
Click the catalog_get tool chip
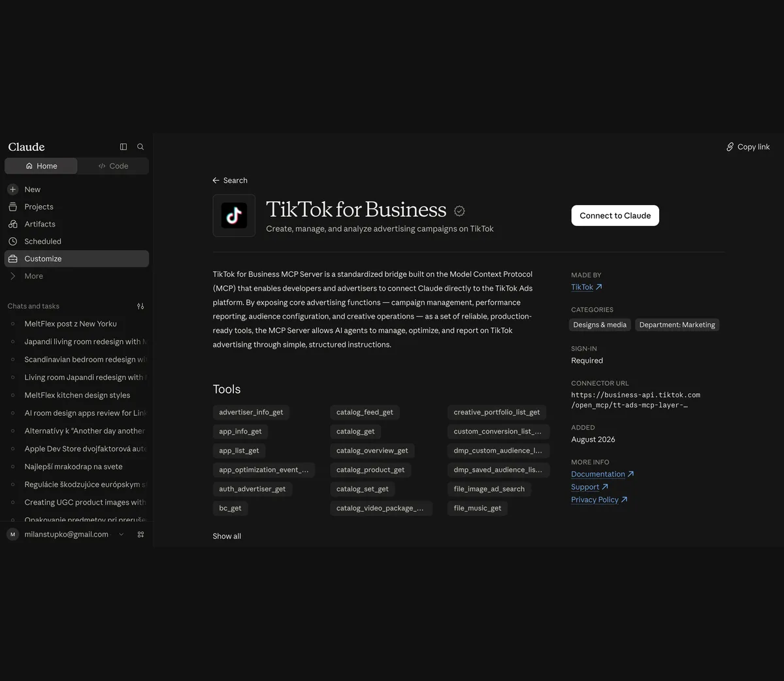coord(355,432)
